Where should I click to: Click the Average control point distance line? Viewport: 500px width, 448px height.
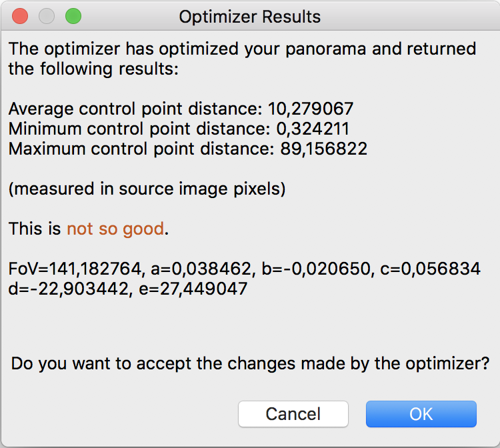click(181, 109)
